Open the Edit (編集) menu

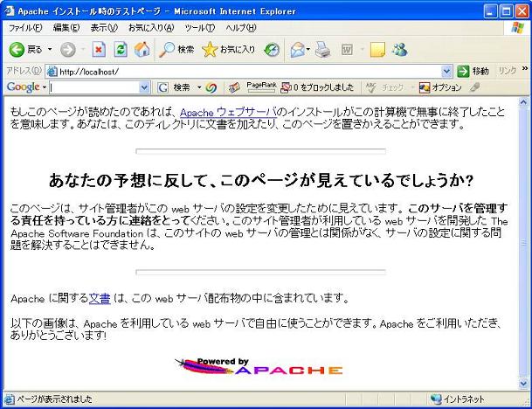point(66,28)
